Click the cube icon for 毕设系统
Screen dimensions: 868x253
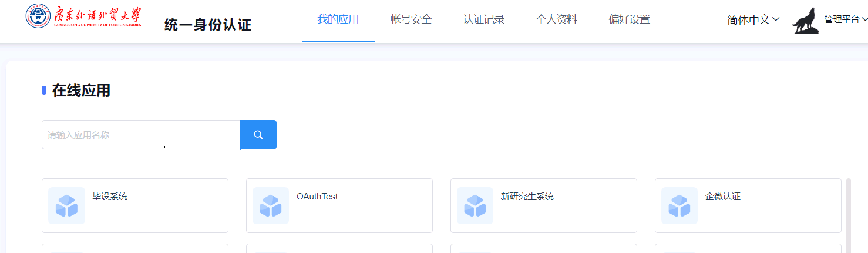click(x=66, y=205)
